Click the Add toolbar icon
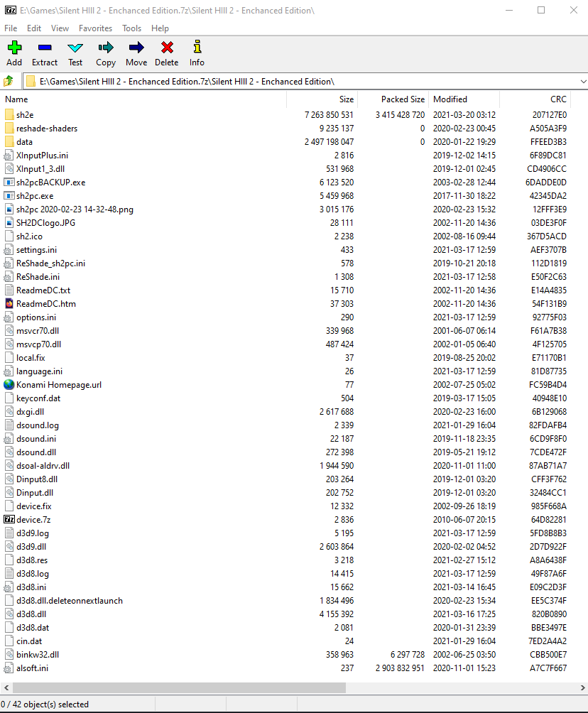Screen dimensions: 588x713 coord(14,48)
